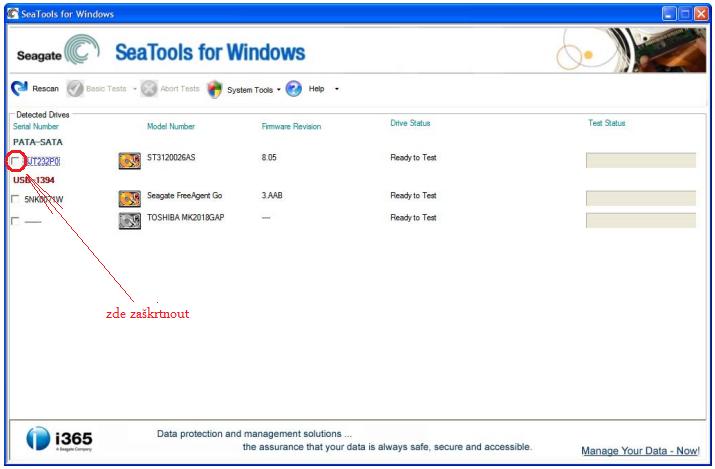715x469 pixels.
Task: Click the Rescan arrow icon
Action: (19, 88)
